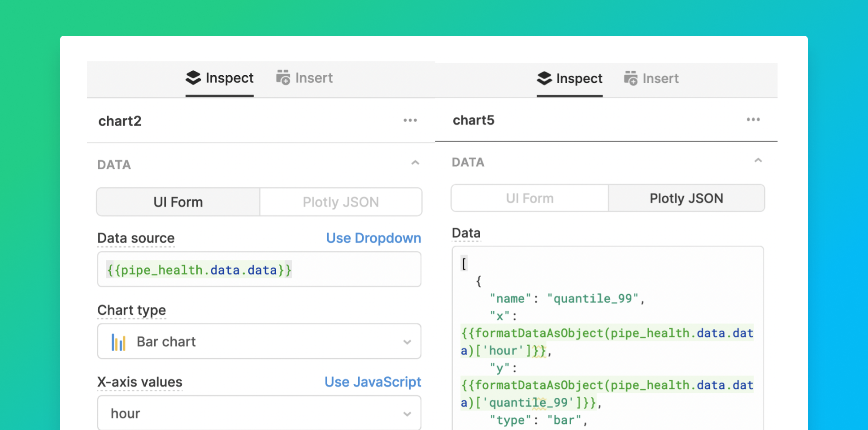Collapse the DATA section of chart2
Screen dimensions: 868x430
415,163
